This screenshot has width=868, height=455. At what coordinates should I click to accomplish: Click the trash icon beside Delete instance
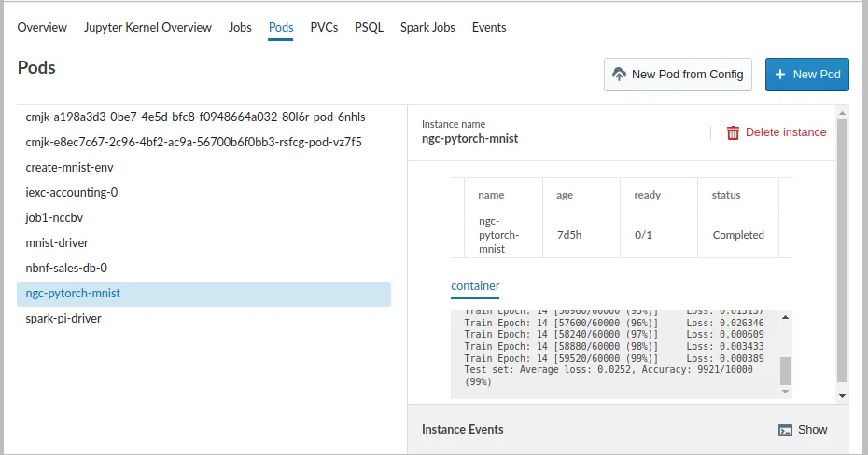point(733,132)
